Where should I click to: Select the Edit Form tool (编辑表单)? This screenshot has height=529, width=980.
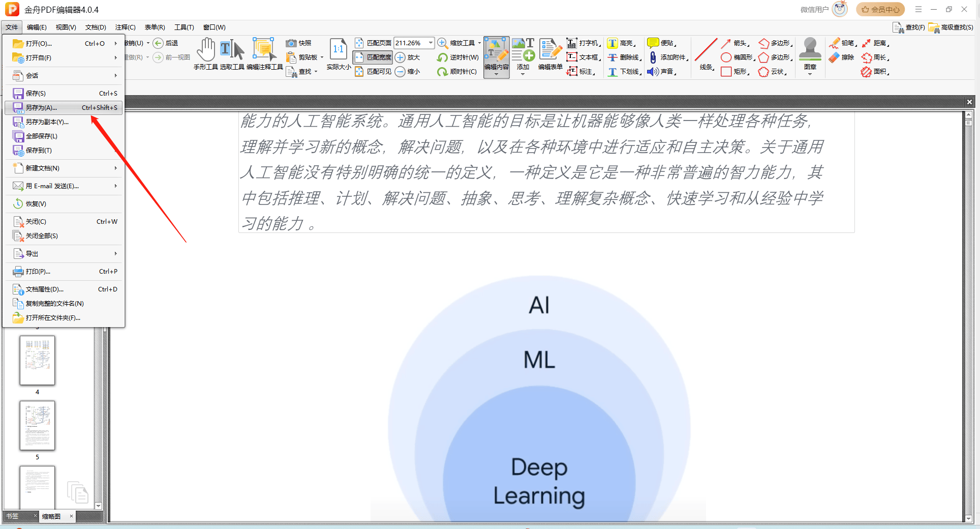click(x=550, y=53)
